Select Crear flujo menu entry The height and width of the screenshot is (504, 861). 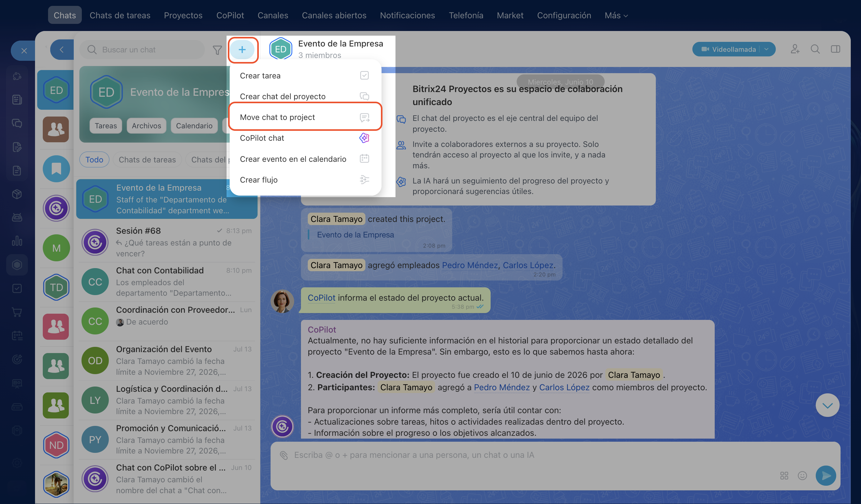pos(305,180)
